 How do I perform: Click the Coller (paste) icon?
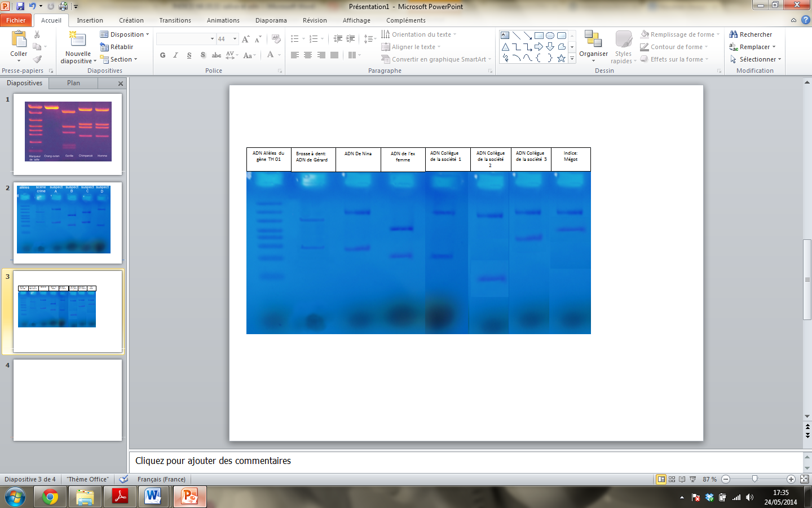point(19,40)
